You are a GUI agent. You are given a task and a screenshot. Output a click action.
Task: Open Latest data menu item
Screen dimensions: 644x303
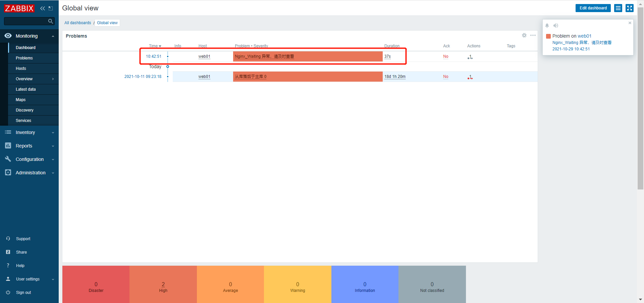pyautogui.click(x=25, y=89)
